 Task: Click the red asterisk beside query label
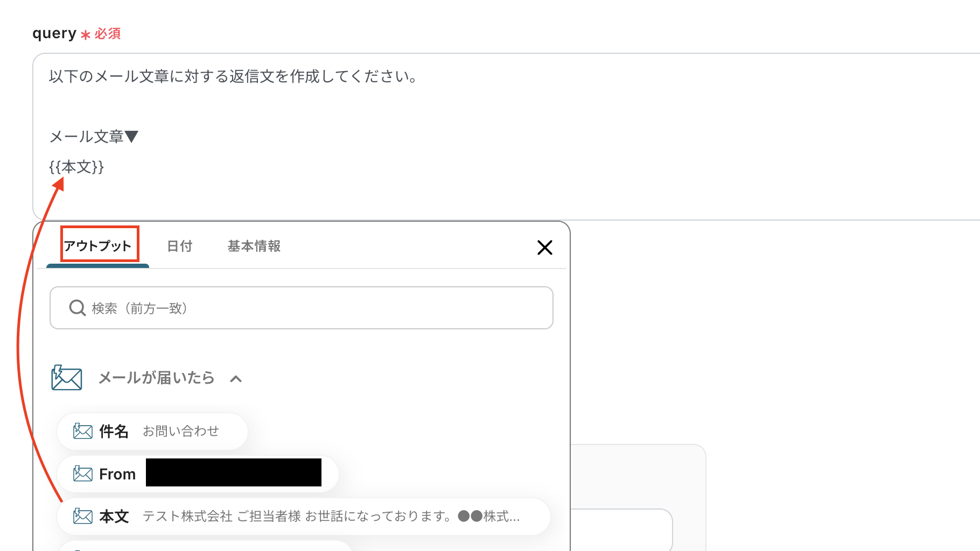pos(85,35)
